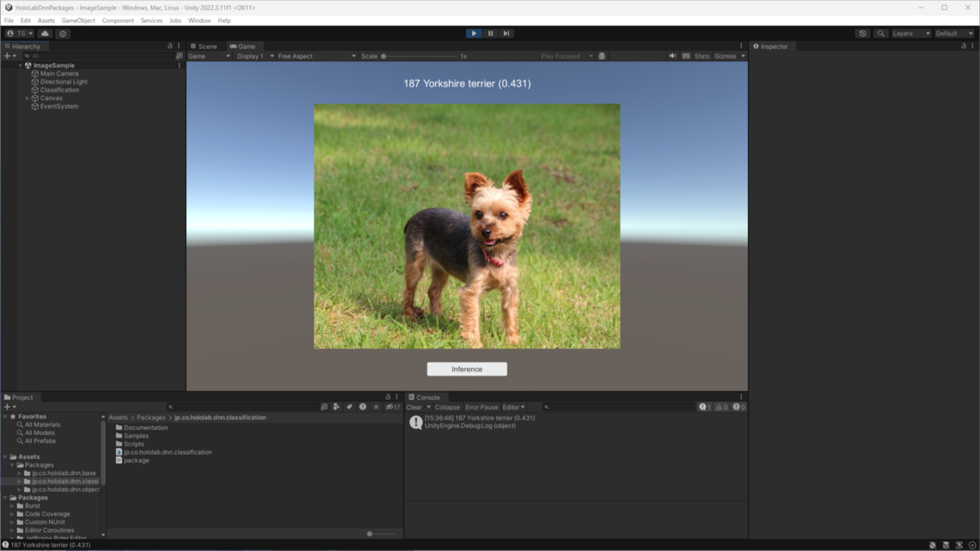This screenshot has height=551, width=980.
Task: Open Hierarchy panel more options menu
Action: (179, 47)
